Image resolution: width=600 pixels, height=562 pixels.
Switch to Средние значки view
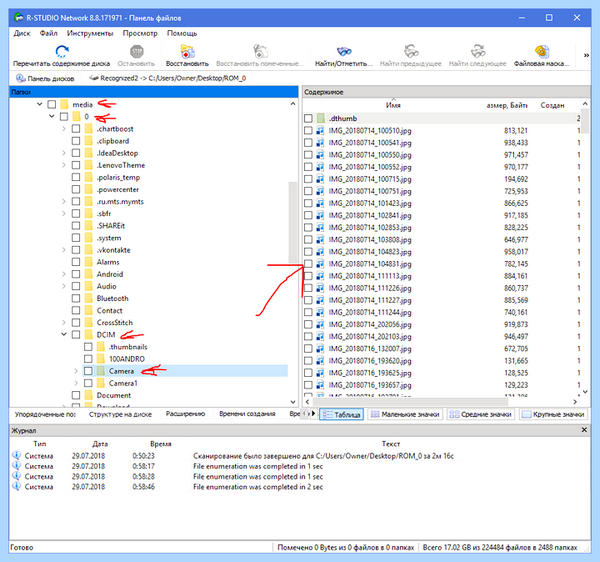click(481, 414)
